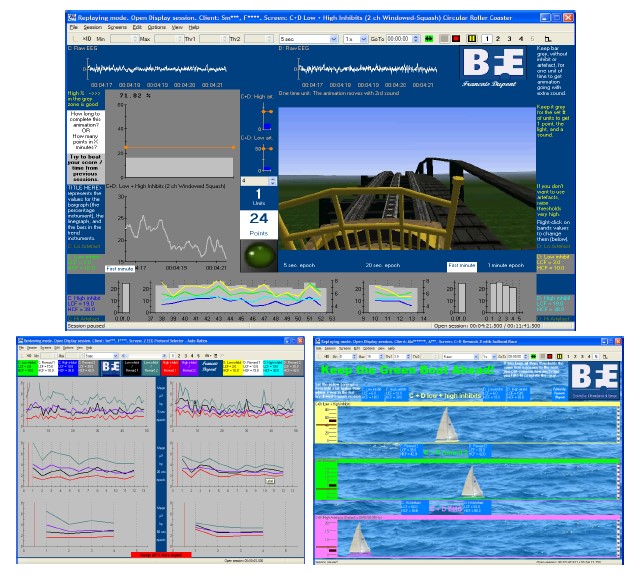The height and width of the screenshot is (575, 639).
Task: Click First minute label under line graph
Action: click(120, 269)
